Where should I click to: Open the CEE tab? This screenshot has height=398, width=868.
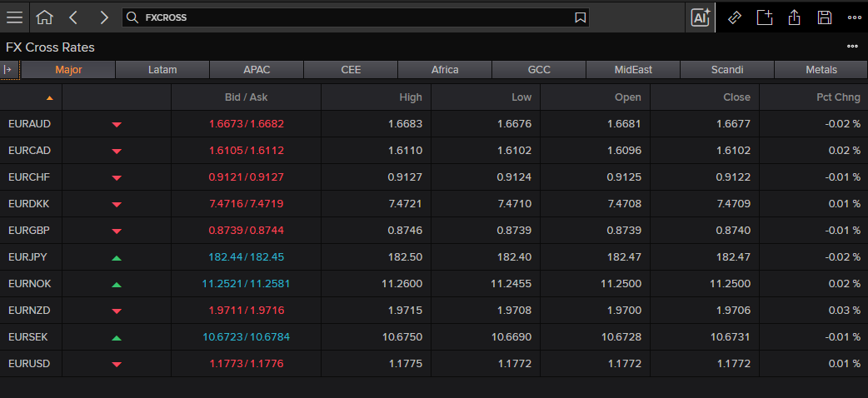pyautogui.click(x=351, y=70)
